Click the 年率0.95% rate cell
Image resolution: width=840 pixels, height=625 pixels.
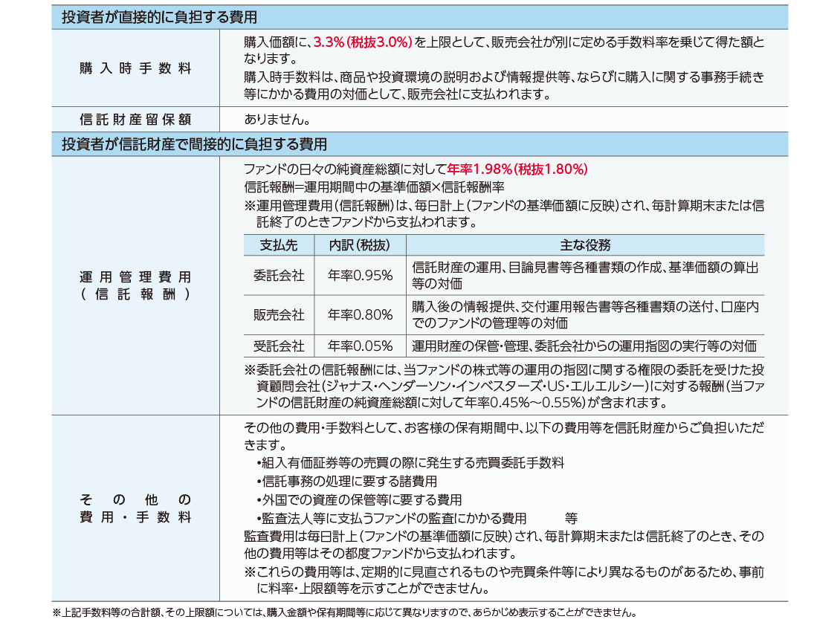pos(360,276)
